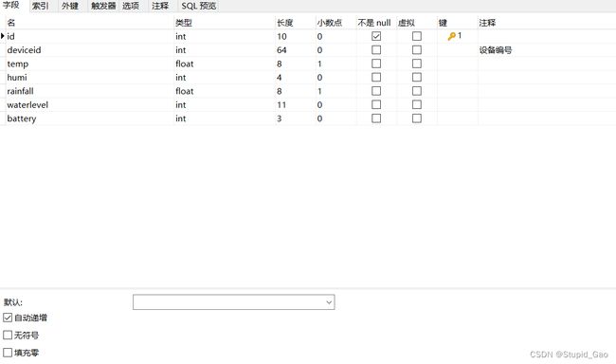This screenshot has width=616, height=364.
Task: Check 不是 null for the rainfall field
Action: (x=376, y=91)
